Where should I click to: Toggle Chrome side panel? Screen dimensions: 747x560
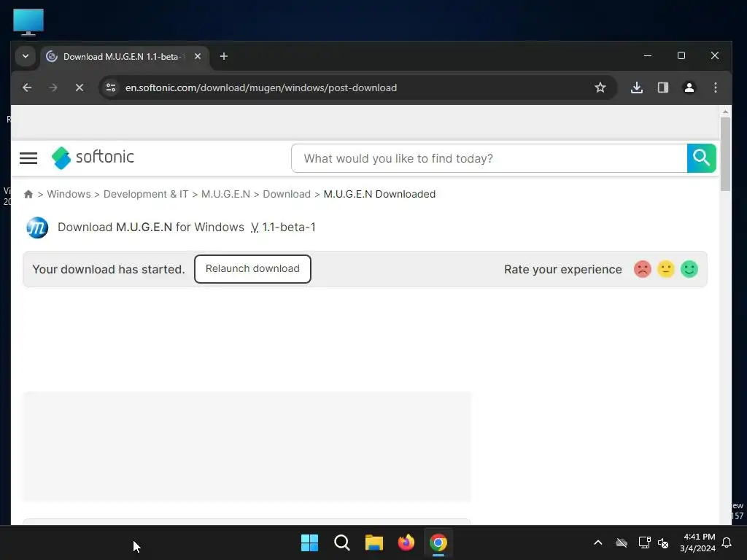(x=663, y=87)
